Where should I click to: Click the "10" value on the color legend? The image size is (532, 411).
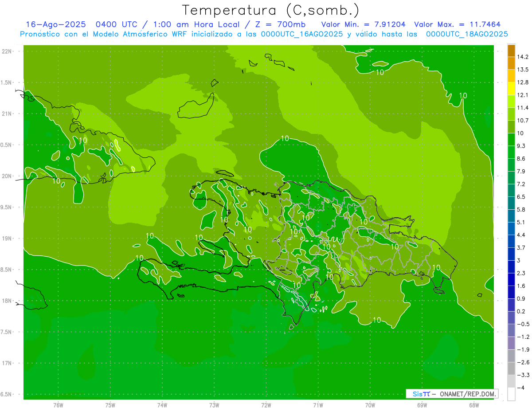pyautogui.click(x=520, y=133)
